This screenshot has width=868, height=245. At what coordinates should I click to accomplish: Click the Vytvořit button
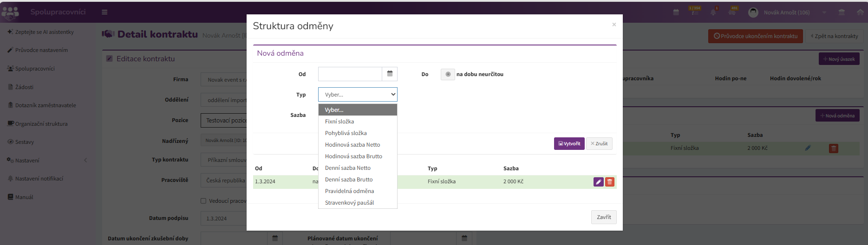tap(569, 144)
